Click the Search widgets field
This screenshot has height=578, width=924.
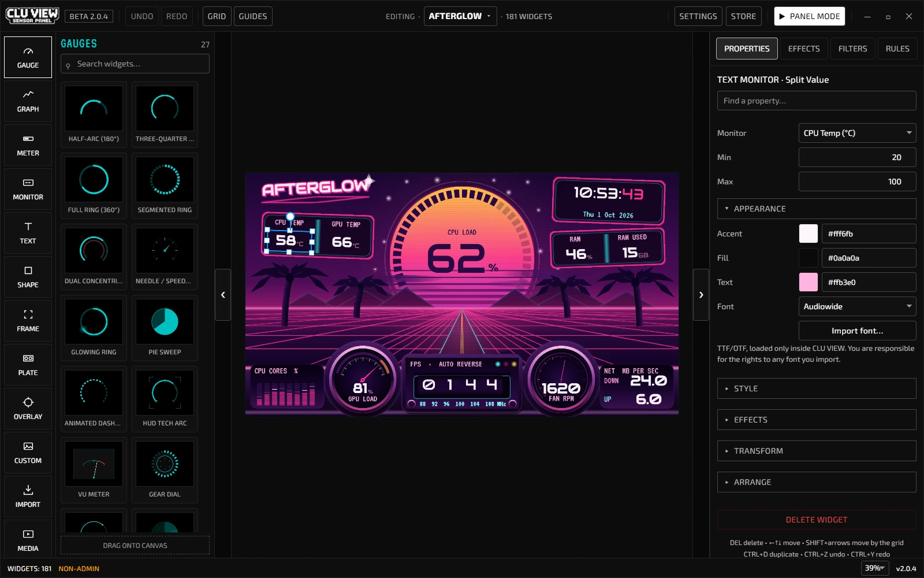(x=135, y=64)
